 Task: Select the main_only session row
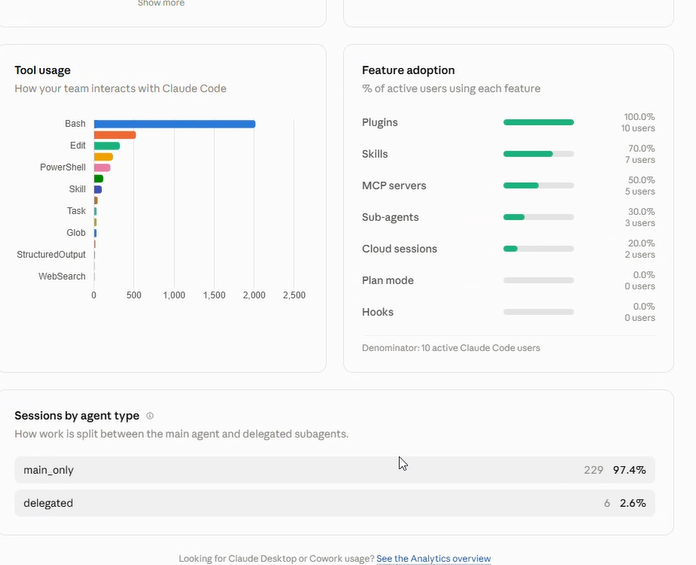point(335,470)
